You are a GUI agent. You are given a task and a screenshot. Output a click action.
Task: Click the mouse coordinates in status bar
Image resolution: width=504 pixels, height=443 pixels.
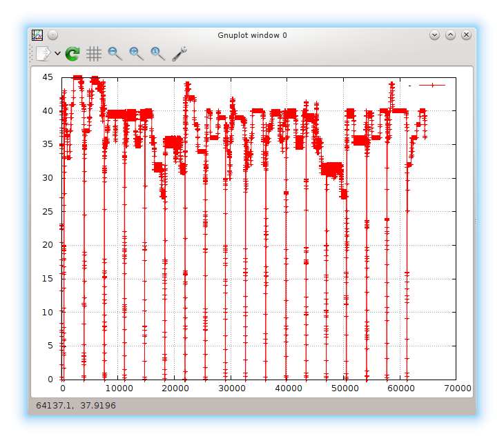click(x=77, y=405)
